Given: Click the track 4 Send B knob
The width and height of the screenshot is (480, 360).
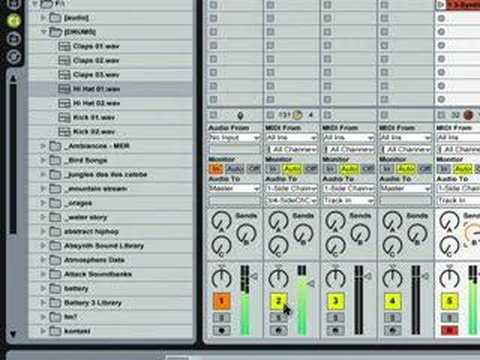Looking at the screenshot, I should 417,233.
